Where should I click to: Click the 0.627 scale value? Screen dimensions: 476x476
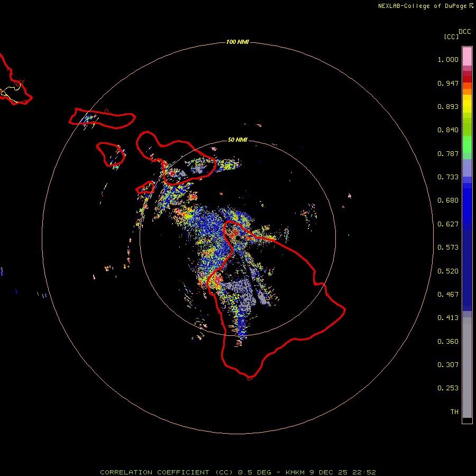448,224
